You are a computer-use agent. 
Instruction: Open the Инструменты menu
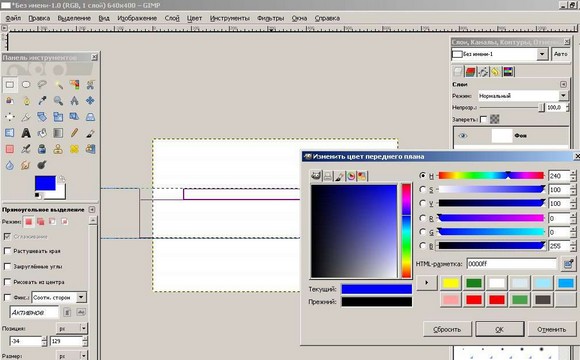click(x=230, y=18)
